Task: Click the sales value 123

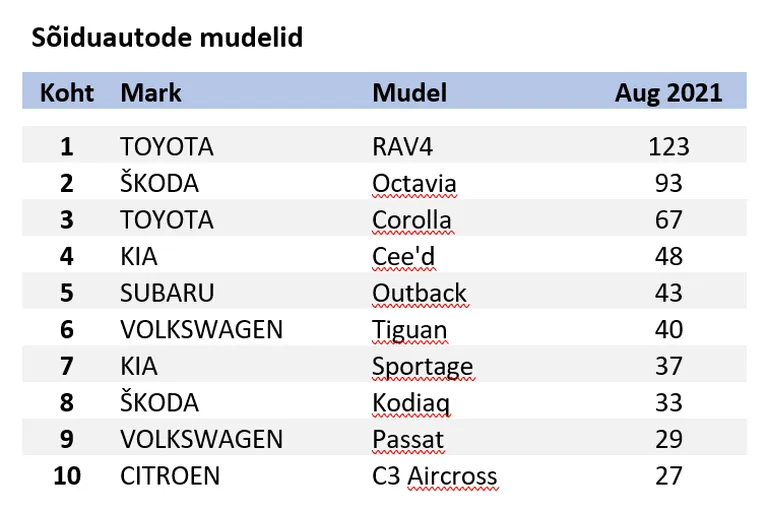Action: coord(669,146)
